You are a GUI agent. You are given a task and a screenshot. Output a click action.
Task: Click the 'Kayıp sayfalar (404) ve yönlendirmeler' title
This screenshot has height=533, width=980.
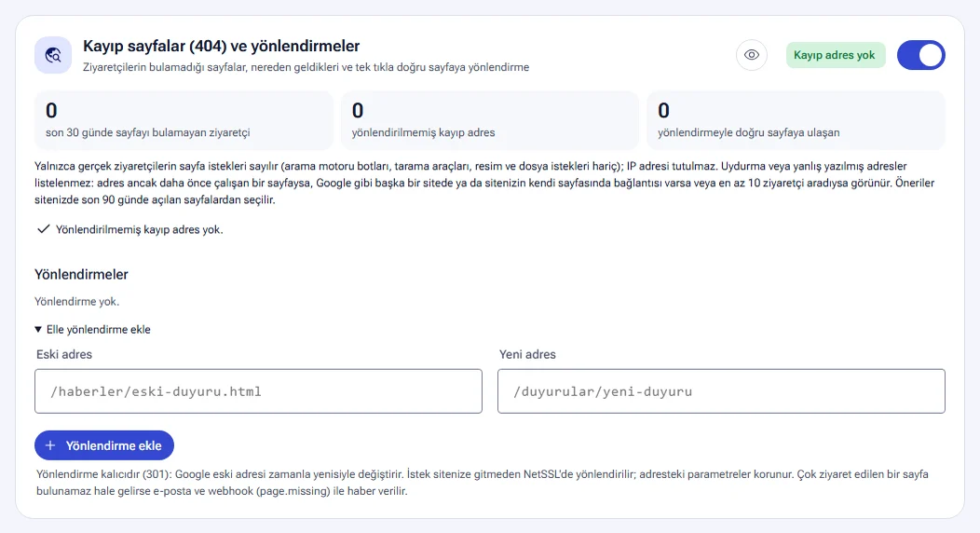click(x=222, y=47)
